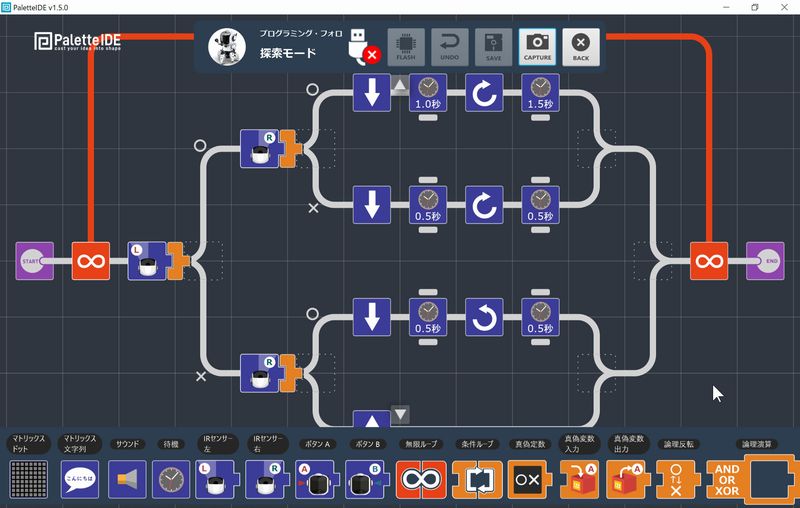Click the CAPTURE camera button

537,46
